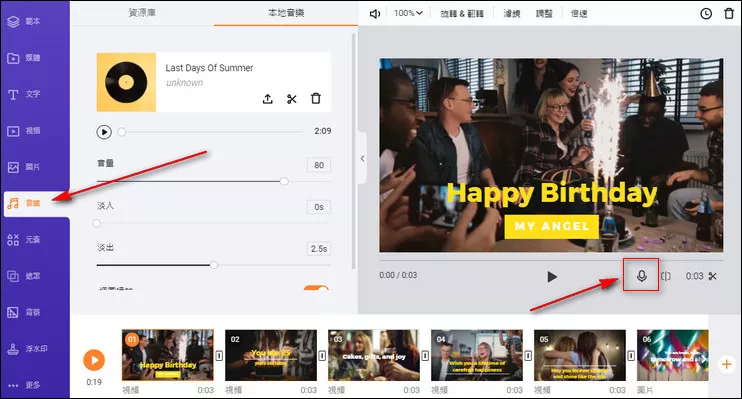
Task: Collapse the left panel with the chevron handle
Action: coord(362,159)
